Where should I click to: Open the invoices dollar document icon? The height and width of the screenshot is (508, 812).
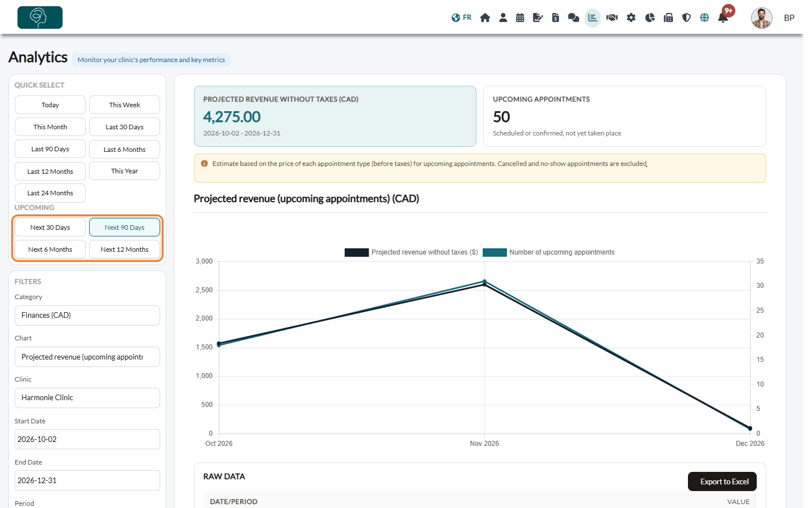[555, 17]
